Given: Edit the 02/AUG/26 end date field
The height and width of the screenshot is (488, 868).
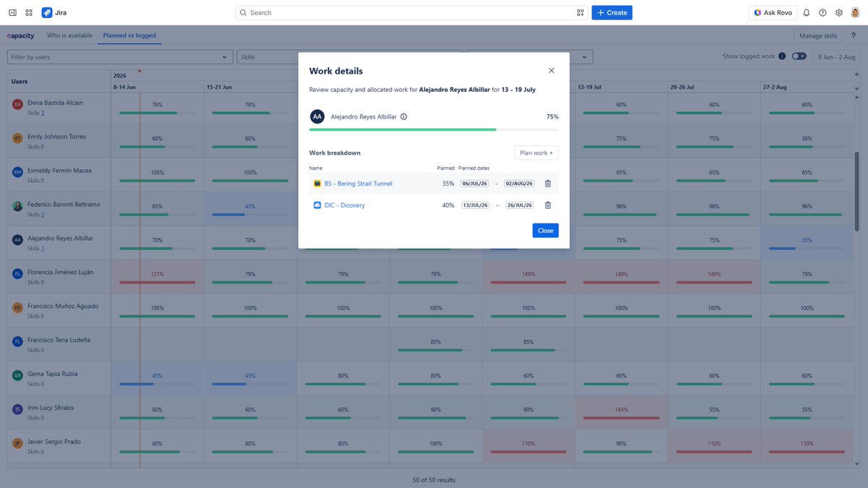Looking at the screenshot, I should tap(519, 184).
